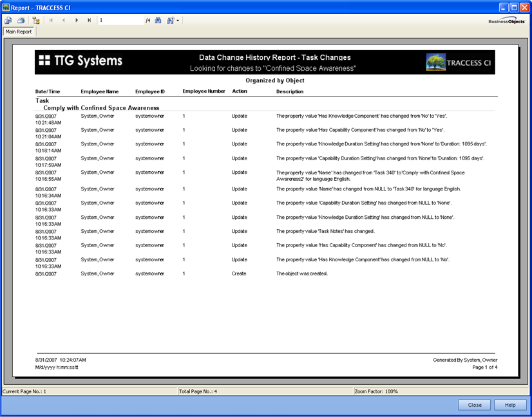
Task: Click 'Zoom Factor: 100%' in status bar
Action: [x=376, y=391]
